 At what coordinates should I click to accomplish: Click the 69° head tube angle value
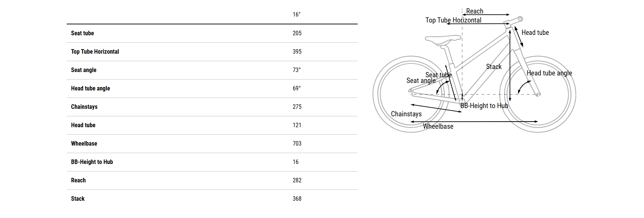click(x=297, y=89)
